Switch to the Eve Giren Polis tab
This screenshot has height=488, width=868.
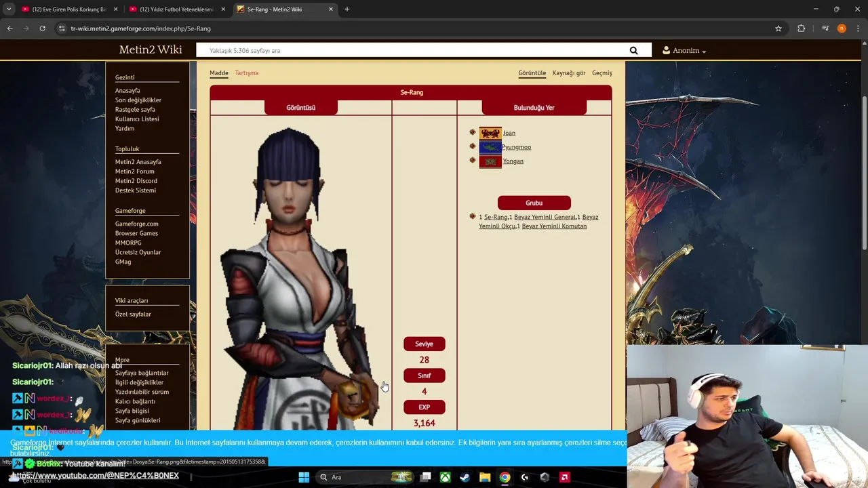click(x=70, y=9)
